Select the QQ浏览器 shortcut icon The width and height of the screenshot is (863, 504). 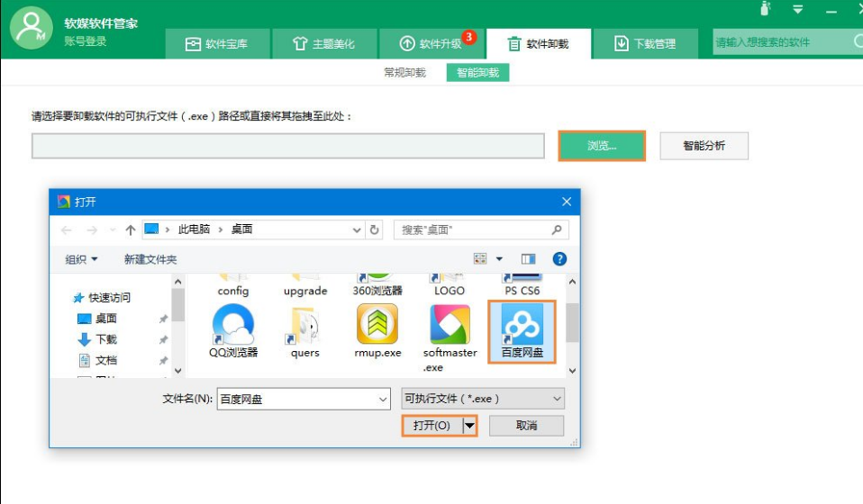click(233, 331)
